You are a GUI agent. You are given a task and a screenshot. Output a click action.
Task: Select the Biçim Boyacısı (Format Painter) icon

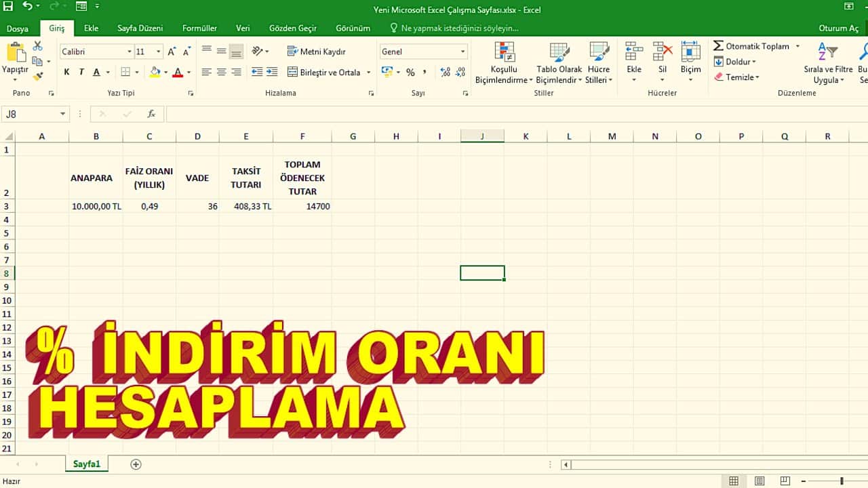(x=39, y=76)
